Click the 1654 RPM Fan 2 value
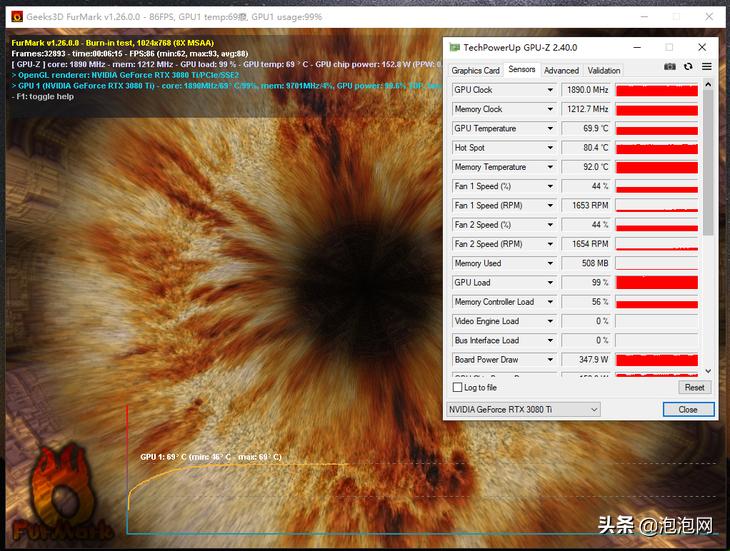Image resolution: width=730 pixels, height=551 pixels. point(587,244)
